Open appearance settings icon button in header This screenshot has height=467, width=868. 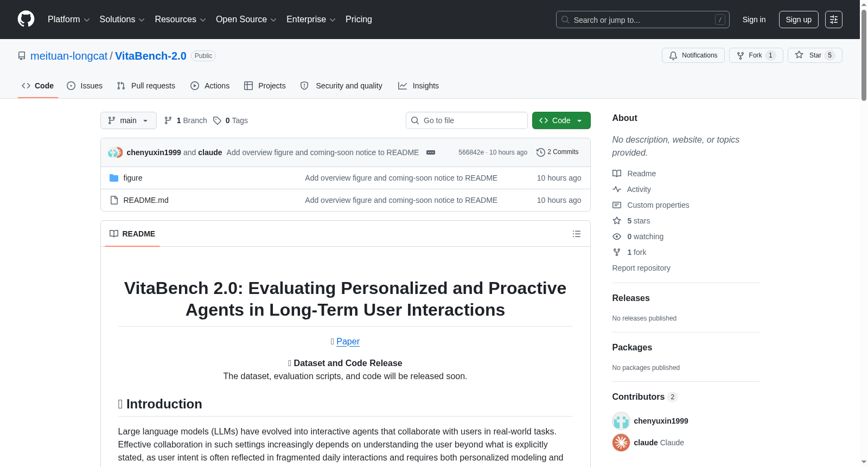pyautogui.click(x=834, y=20)
